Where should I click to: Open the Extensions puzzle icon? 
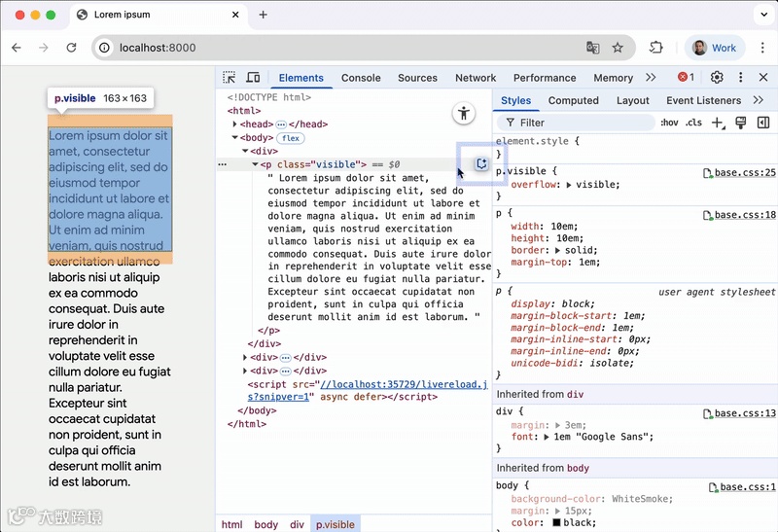click(656, 48)
